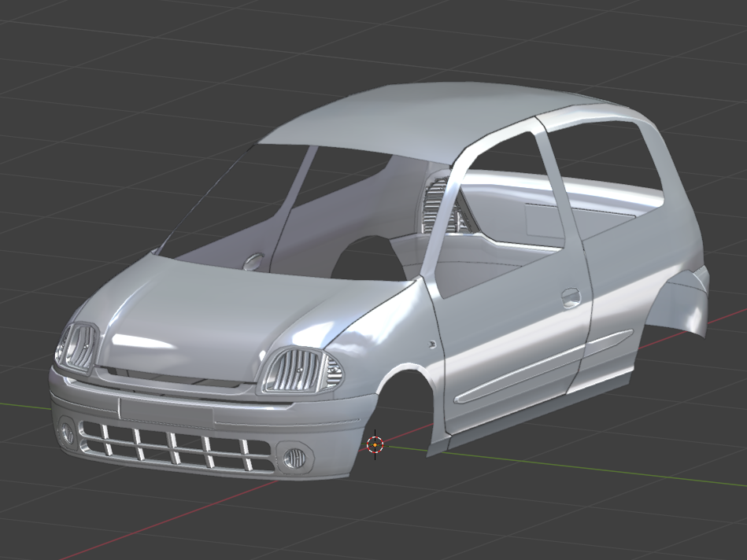Click the 3D cursor near the front wheel arch
The height and width of the screenshot is (560, 747).
pos(375,444)
